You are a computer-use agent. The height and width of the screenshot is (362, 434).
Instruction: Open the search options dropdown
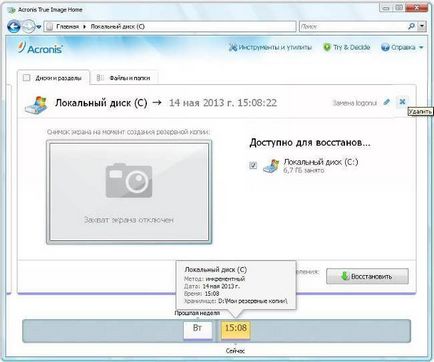(422, 26)
